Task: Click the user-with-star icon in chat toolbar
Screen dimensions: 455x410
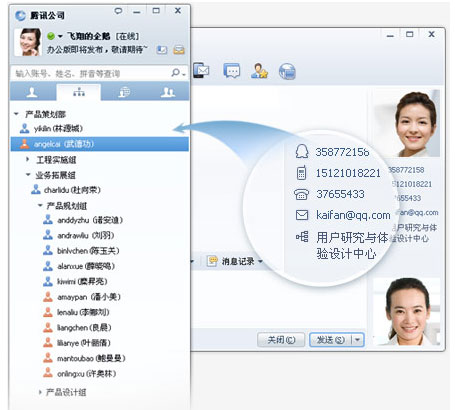Action: click(259, 71)
